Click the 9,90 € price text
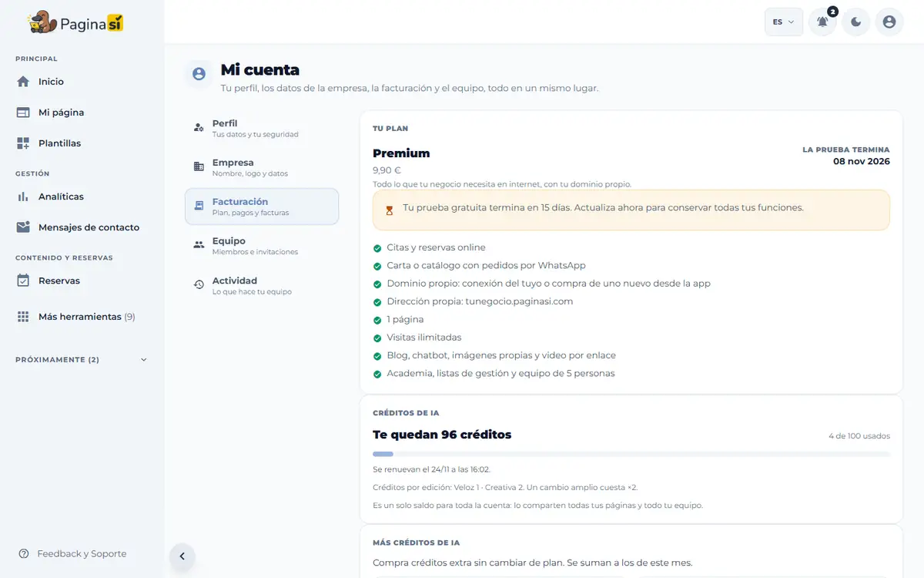The height and width of the screenshot is (578, 924). 387,170
